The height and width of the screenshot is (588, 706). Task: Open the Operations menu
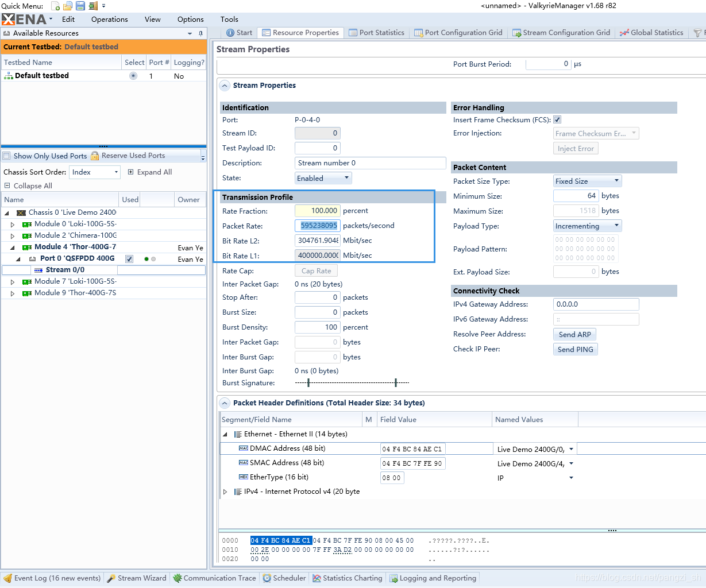pos(109,19)
